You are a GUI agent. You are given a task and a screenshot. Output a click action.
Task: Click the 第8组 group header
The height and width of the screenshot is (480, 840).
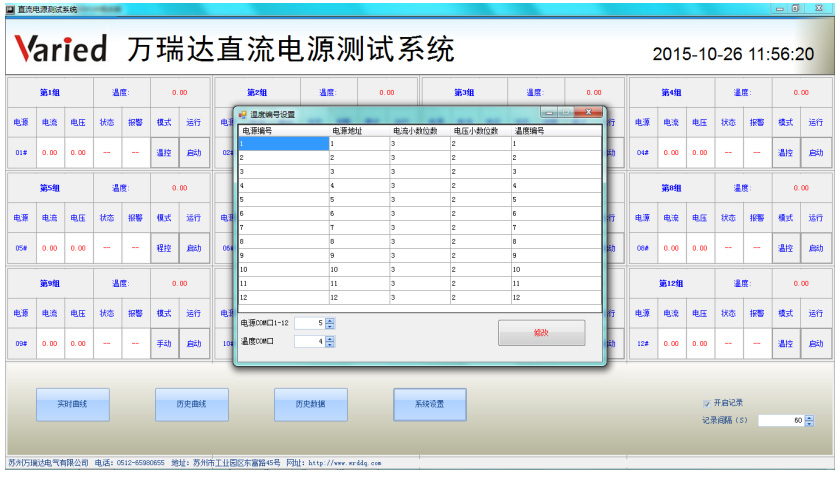click(671, 188)
